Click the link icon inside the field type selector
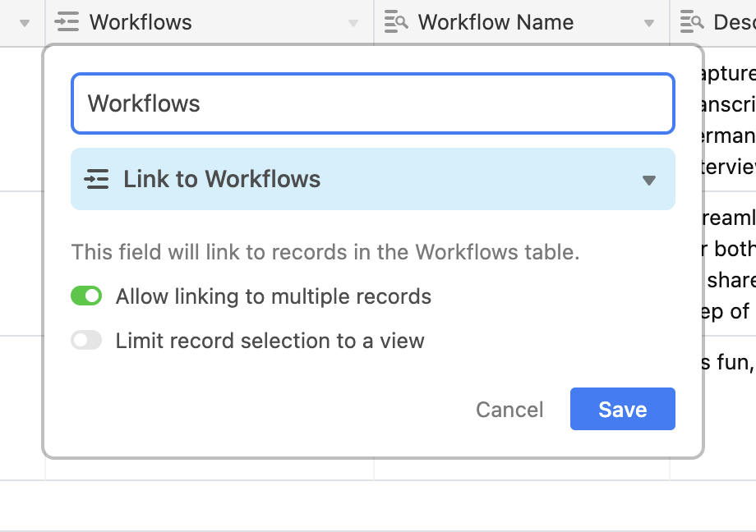 point(96,179)
